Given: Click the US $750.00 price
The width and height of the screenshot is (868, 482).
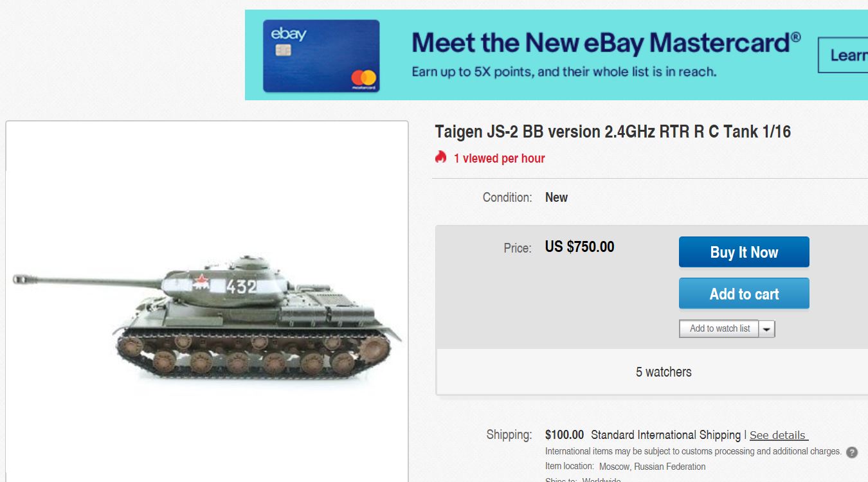Looking at the screenshot, I should click(x=579, y=247).
